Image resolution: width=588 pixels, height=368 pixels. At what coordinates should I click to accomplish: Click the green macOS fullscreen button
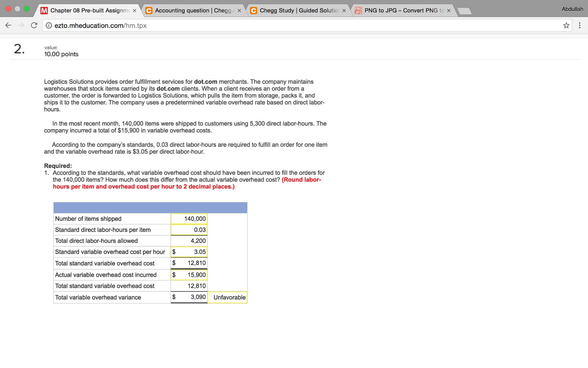coord(27,9)
